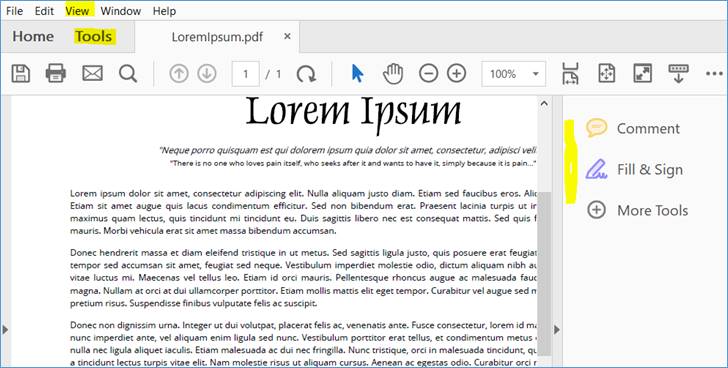The image size is (728, 368).
Task: Open Fill & Sign pen icon
Action: point(596,169)
